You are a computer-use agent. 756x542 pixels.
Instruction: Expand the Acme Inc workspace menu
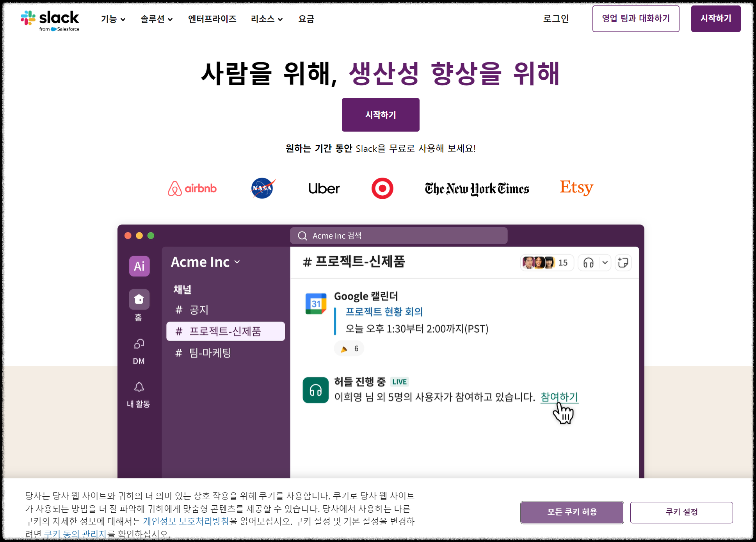coord(205,262)
